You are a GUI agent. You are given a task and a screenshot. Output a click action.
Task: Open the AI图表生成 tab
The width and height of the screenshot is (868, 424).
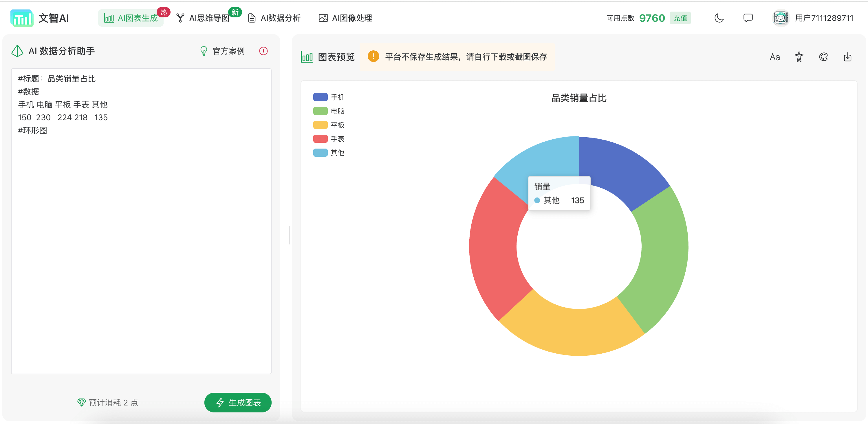coord(131,18)
